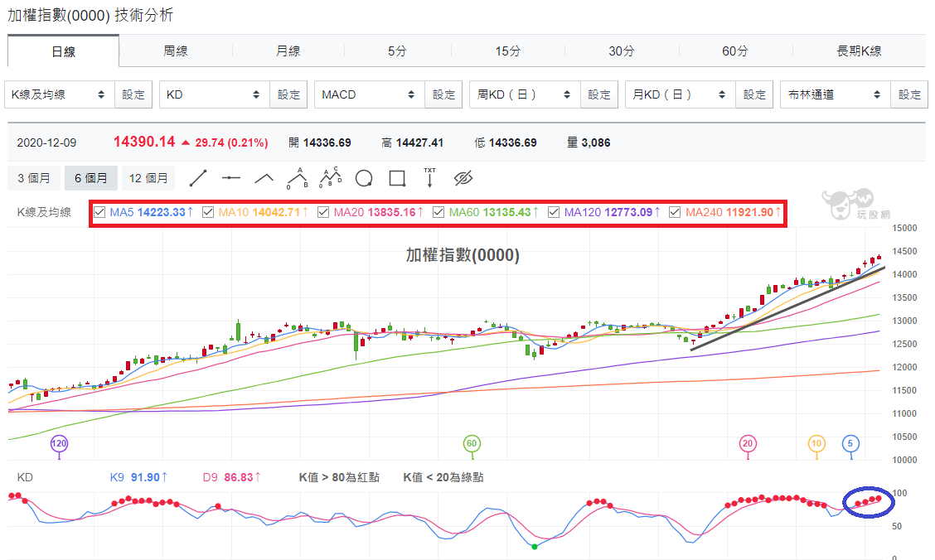
Task: Switch to the 長期K線 tab
Action: pyautogui.click(x=860, y=51)
